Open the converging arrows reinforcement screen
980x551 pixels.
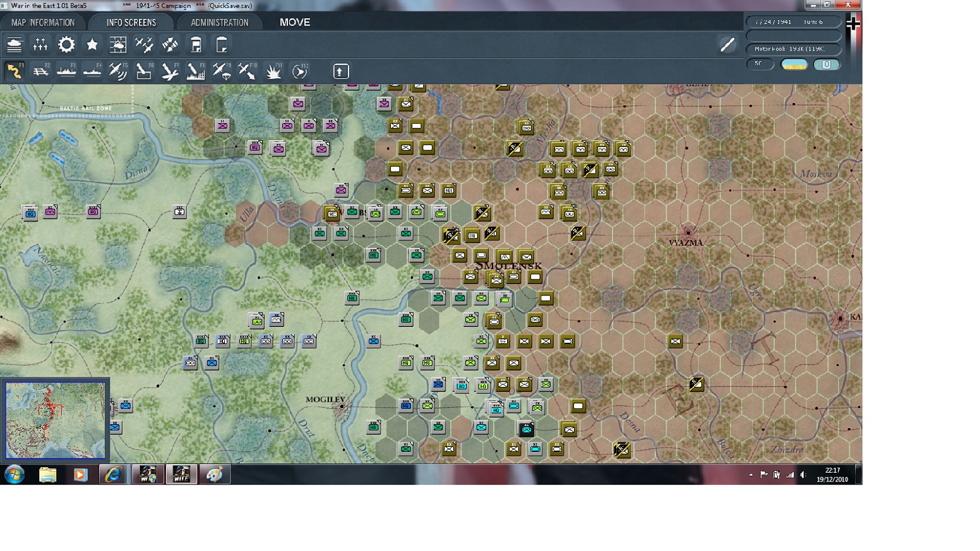coord(170,45)
